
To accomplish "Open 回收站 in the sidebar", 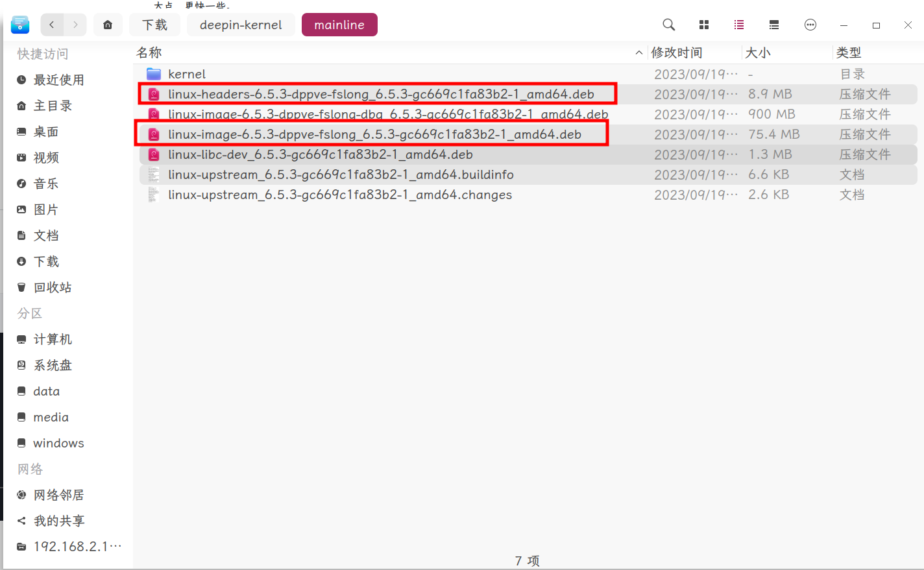I will tap(53, 287).
